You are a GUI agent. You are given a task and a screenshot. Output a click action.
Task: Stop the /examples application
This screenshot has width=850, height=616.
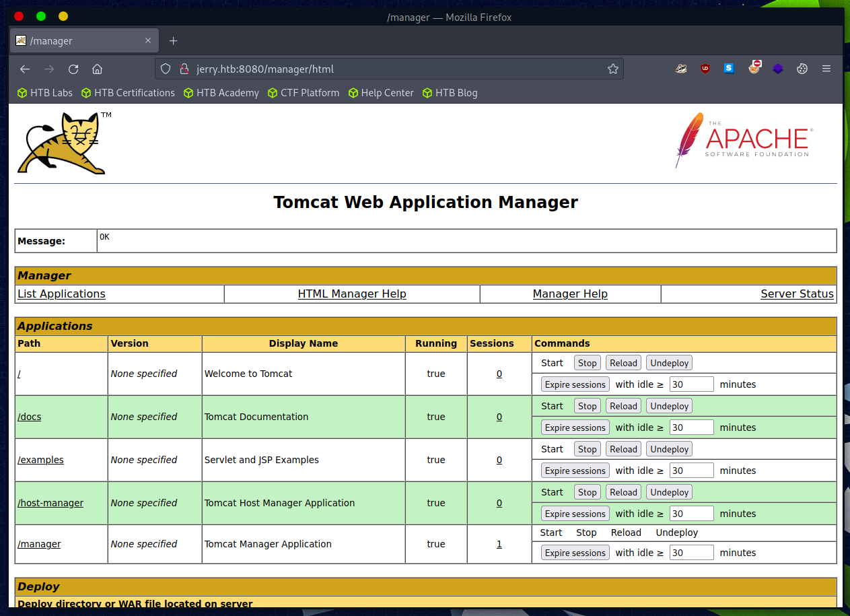[588, 449]
